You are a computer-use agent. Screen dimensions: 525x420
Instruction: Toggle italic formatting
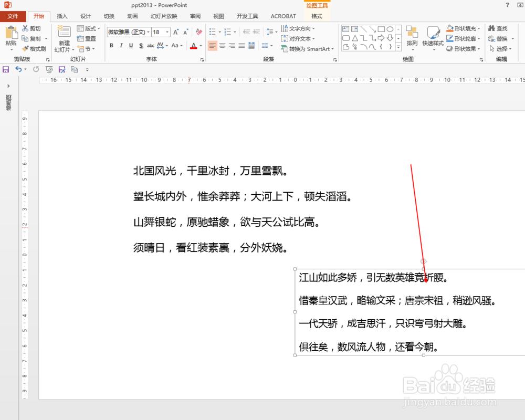(x=122, y=46)
